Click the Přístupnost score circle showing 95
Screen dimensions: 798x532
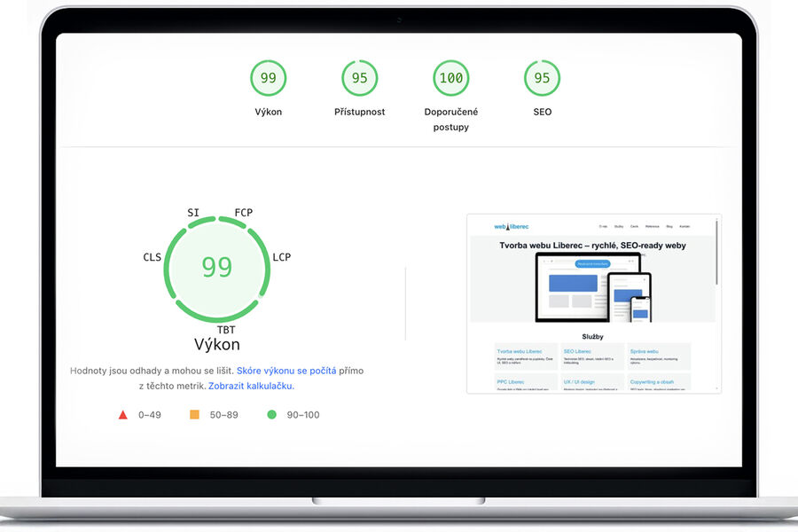(x=359, y=78)
